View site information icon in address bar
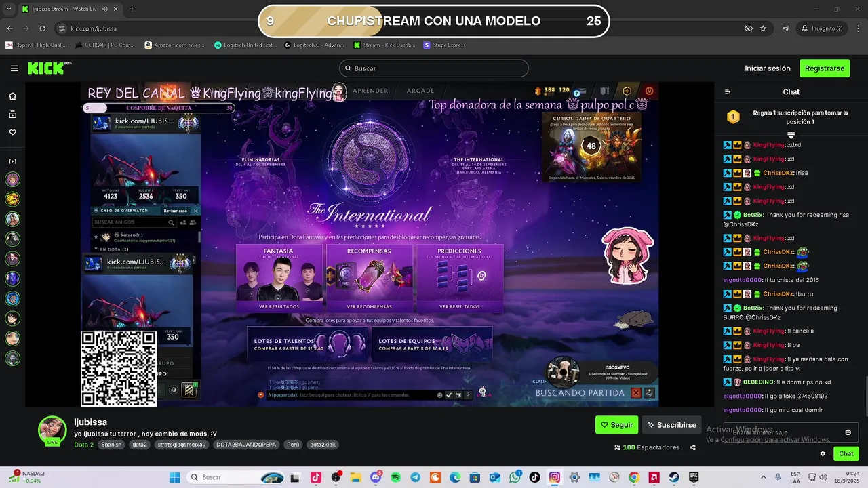The height and width of the screenshot is (488, 868). pyautogui.click(x=62, y=28)
